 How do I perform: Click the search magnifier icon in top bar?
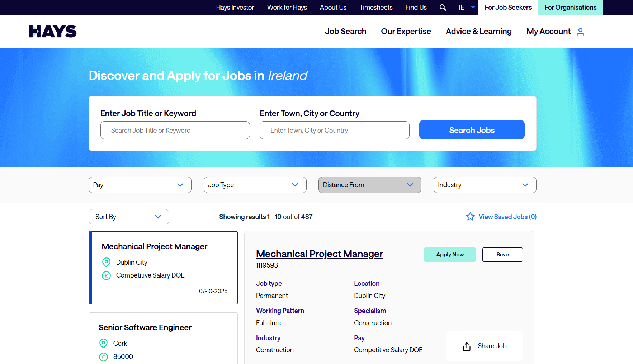[x=443, y=8]
